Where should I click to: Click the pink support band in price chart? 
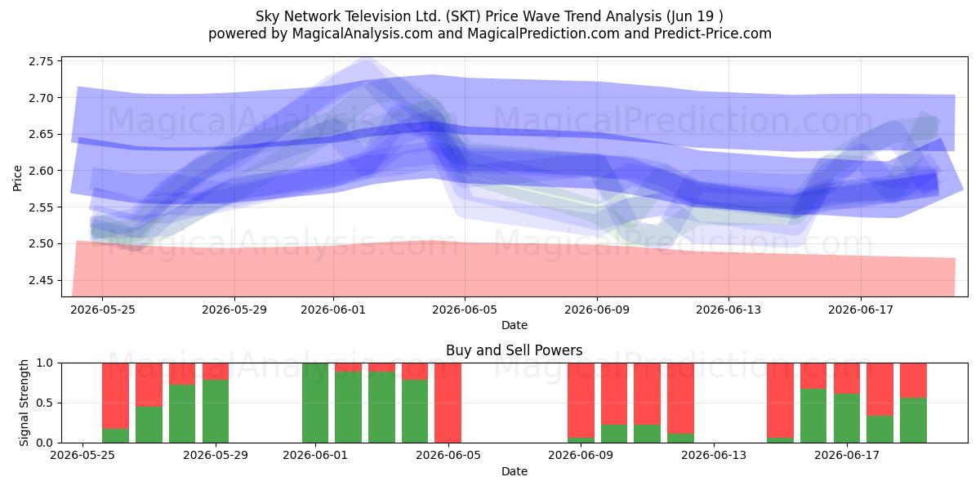pyautogui.click(x=514, y=269)
